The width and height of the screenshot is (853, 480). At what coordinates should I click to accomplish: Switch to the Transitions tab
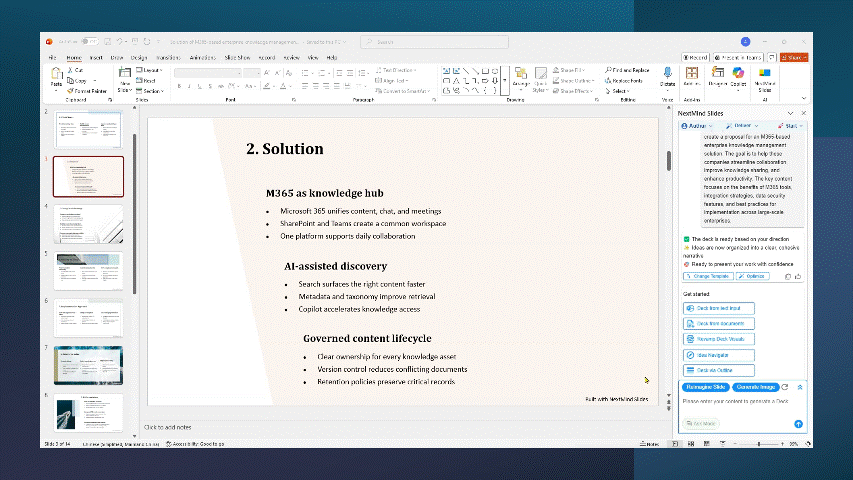[168, 57]
